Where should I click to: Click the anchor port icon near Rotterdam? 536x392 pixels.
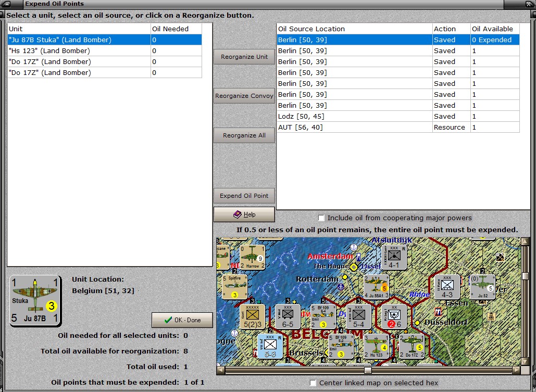pos(341,287)
